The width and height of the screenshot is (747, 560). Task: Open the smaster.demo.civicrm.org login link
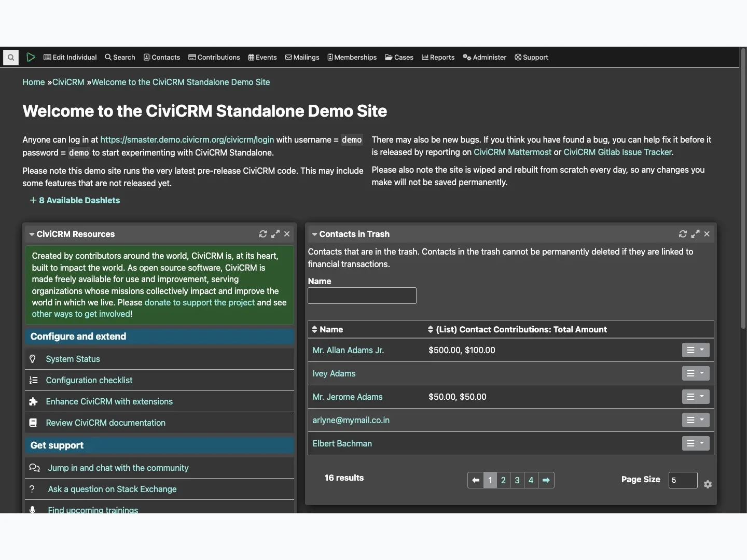187,139
